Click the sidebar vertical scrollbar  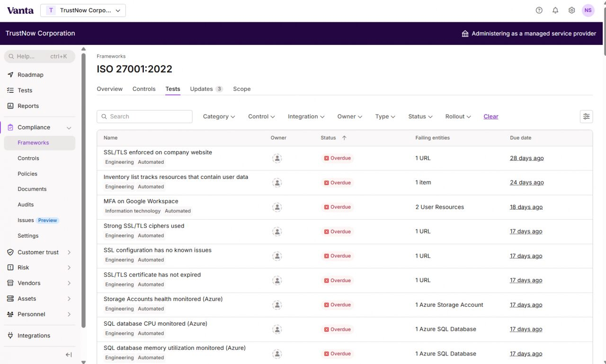click(84, 189)
